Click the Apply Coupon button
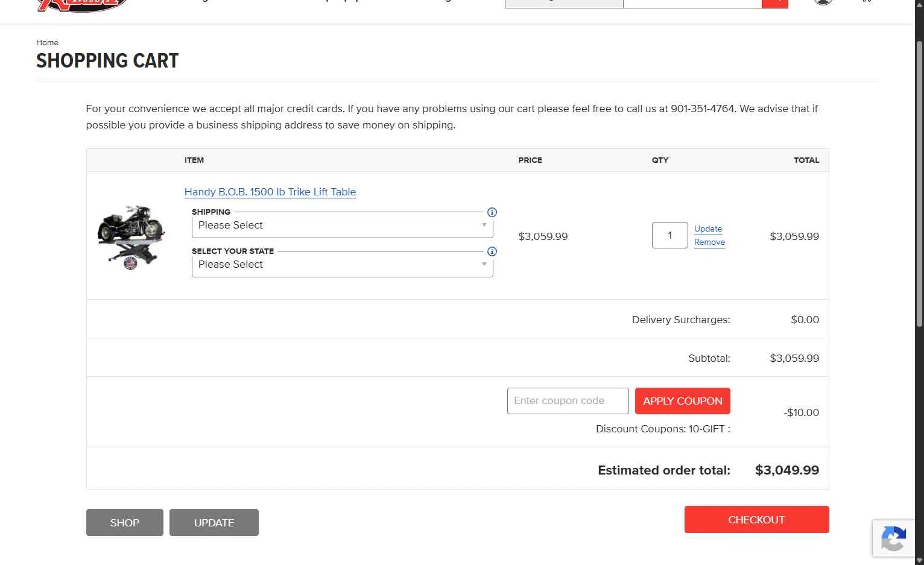Viewport: 924px width, 565px height. (x=683, y=401)
